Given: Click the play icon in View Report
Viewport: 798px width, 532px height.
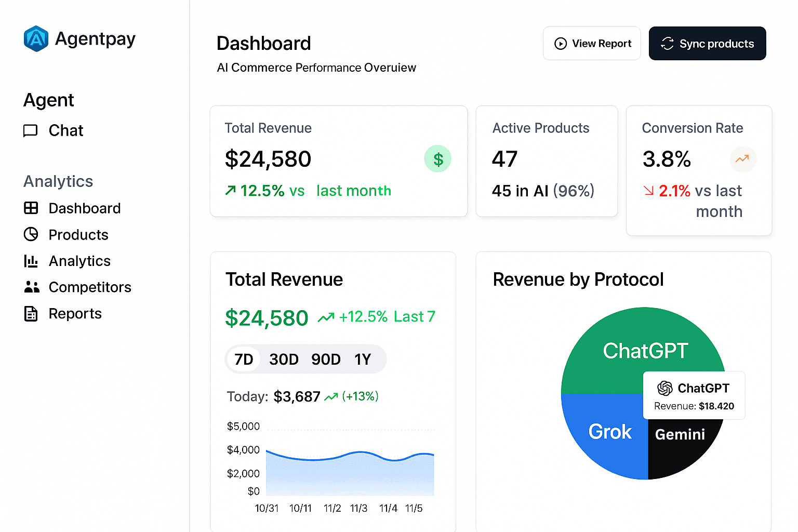Looking at the screenshot, I should [x=561, y=44].
